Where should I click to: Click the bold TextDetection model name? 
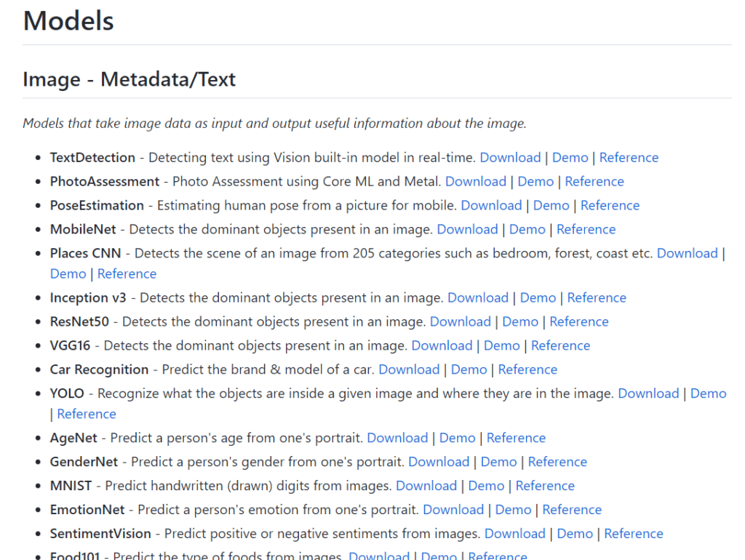tap(92, 158)
